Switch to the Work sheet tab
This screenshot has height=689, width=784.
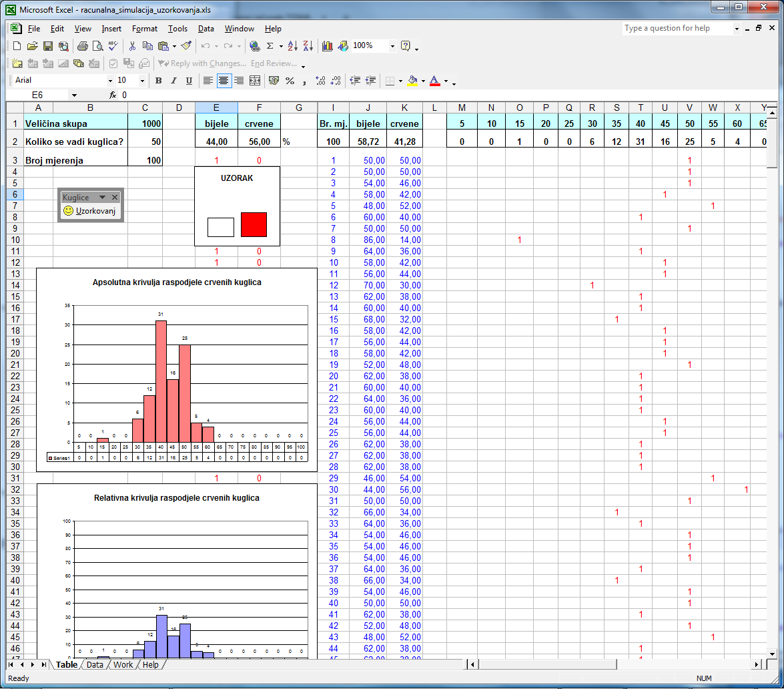tap(123, 664)
